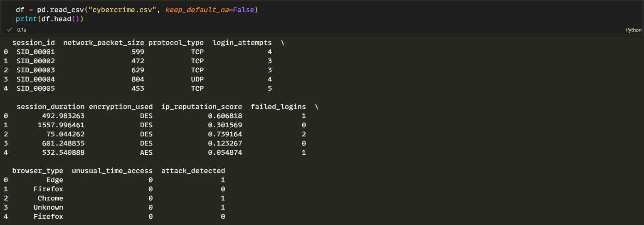Click the UDP protocol value in output
Image resolution: width=644 pixels, height=225 pixels.
click(x=197, y=79)
